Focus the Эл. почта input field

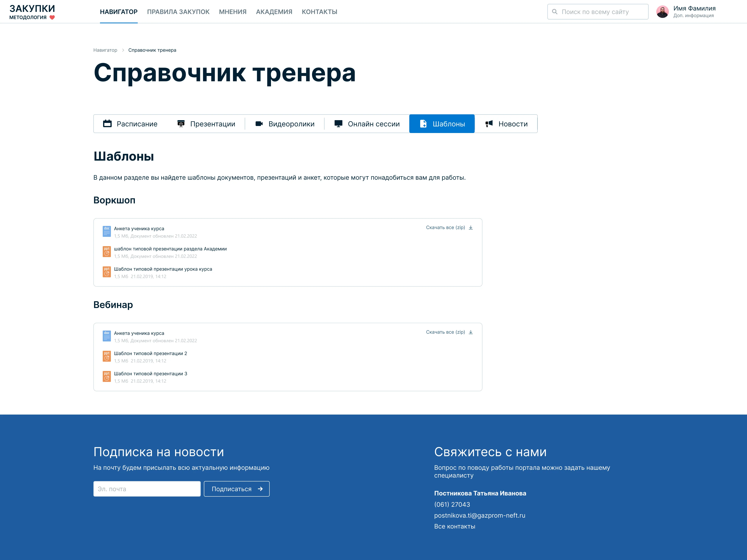[x=146, y=489]
